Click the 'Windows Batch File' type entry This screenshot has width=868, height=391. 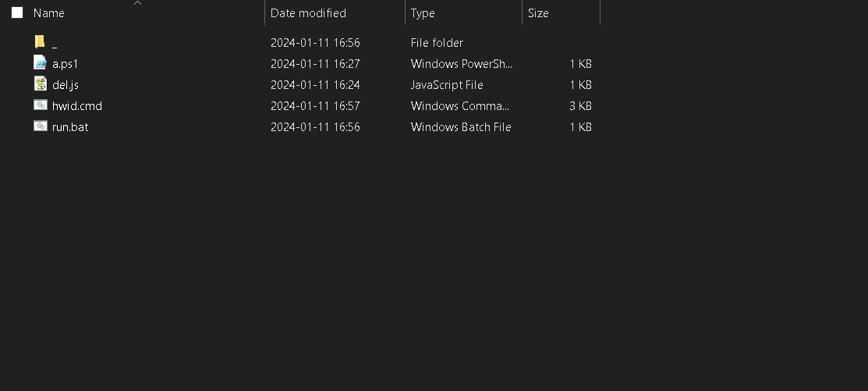click(461, 126)
